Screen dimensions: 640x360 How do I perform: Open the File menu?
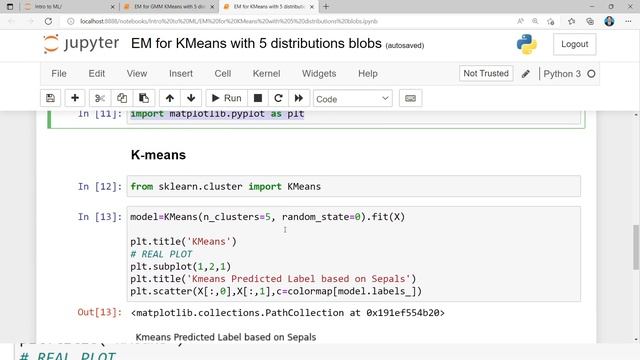[59, 73]
